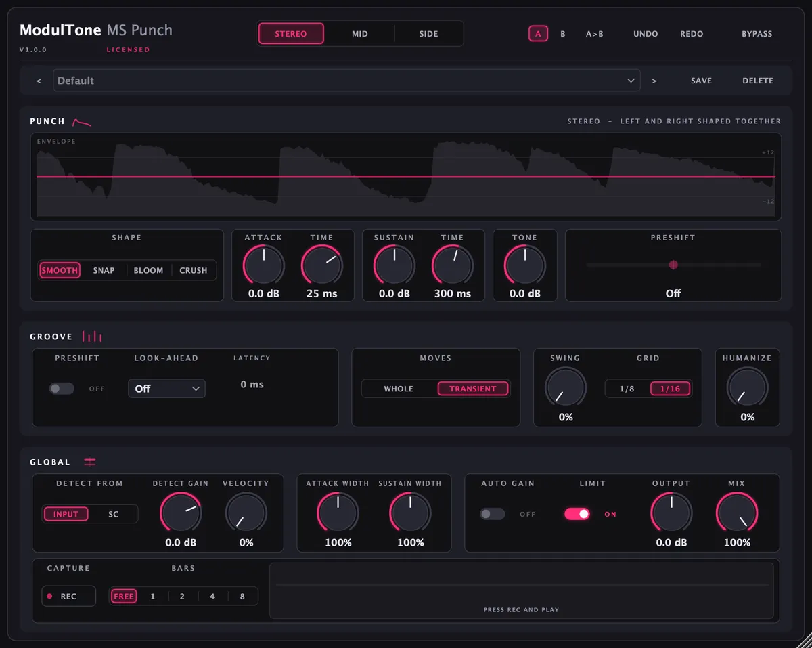Viewport: 812px width, 648px height.
Task: Click the red REC dot icon
Action: pyautogui.click(x=49, y=597)
